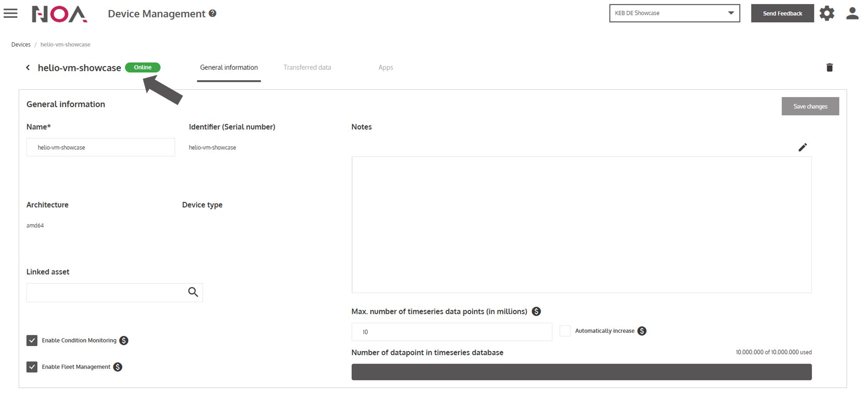Open the Apps tab
The width and height of the screenshot is (868, 403).
(x=385, y=68)
